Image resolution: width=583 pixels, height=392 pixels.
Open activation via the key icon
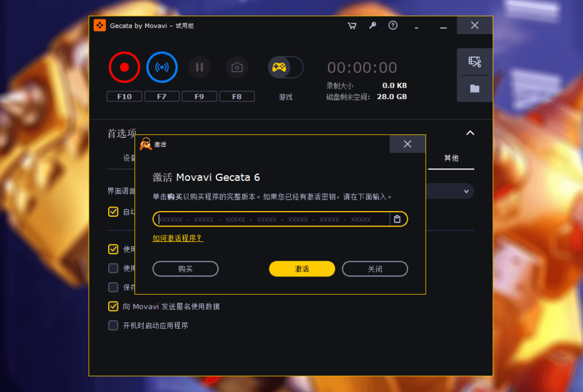[x=372, y=25]
